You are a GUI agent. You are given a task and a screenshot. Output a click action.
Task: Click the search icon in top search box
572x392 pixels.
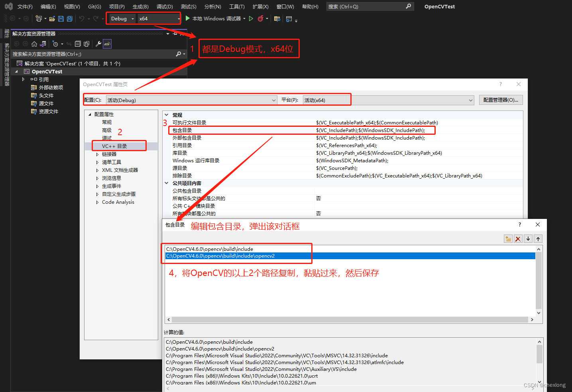click(408, 6)
